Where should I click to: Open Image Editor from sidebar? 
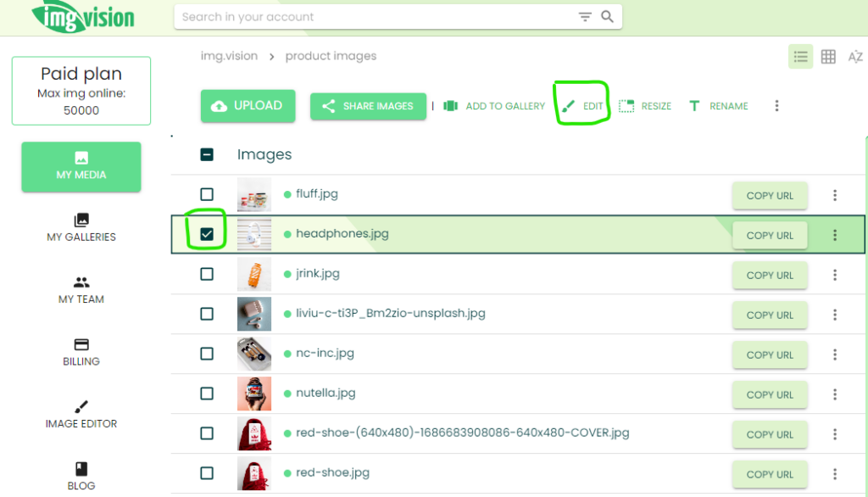point(81,415)
